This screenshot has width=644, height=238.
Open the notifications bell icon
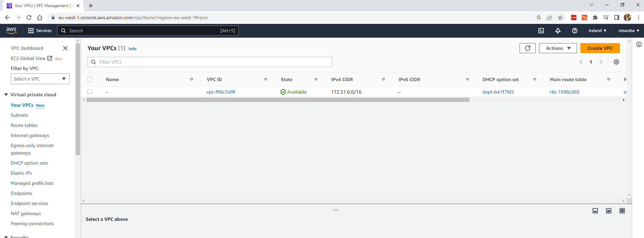[558, 31]
